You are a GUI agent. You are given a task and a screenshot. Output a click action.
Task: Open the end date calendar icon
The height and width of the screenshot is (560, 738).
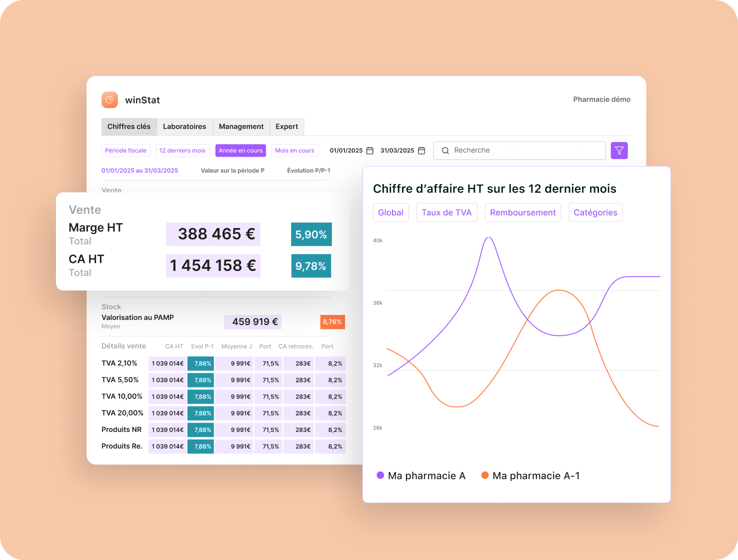pyautogui.click(x=421, y=150)
